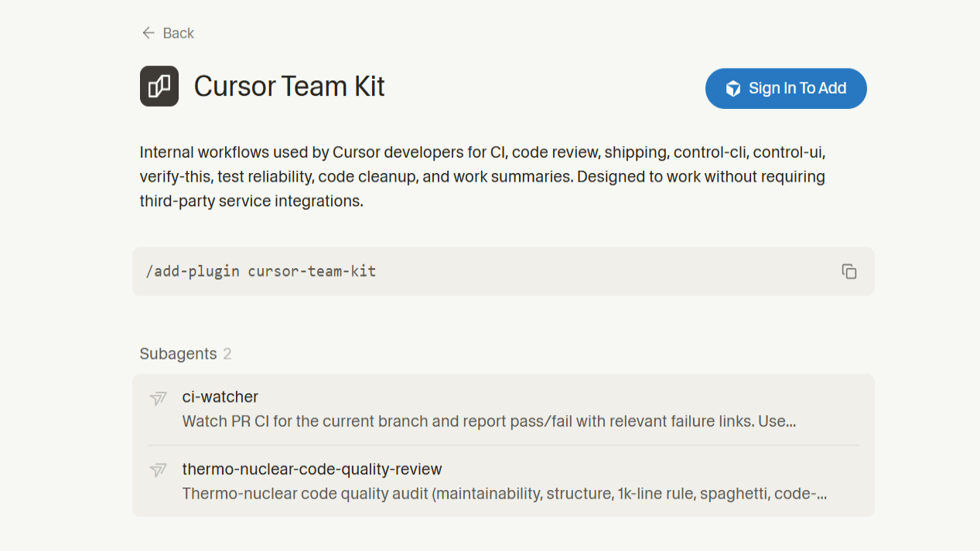Copy the add-plugin command with copy icon

pos(849,271)
